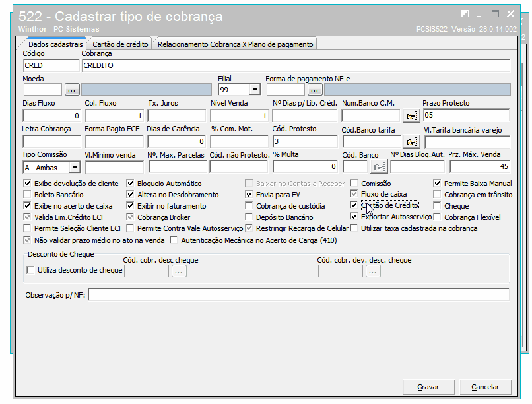Switch to Cartão de crédito tab

(x=120, y=44)
